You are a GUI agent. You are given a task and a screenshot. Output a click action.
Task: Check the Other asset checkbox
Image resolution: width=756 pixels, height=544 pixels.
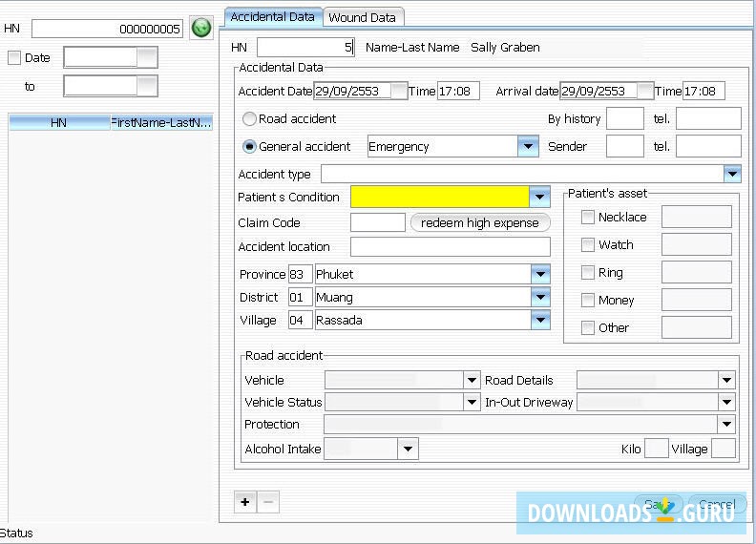pos(587,328)
